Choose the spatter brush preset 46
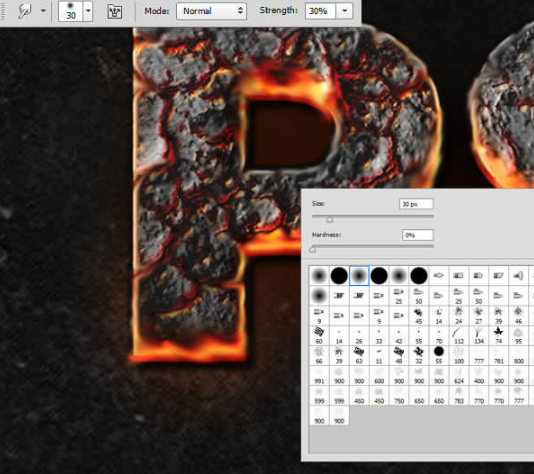Image resolution: width=534 pixels, height=474 pixels. click(518, 316)
